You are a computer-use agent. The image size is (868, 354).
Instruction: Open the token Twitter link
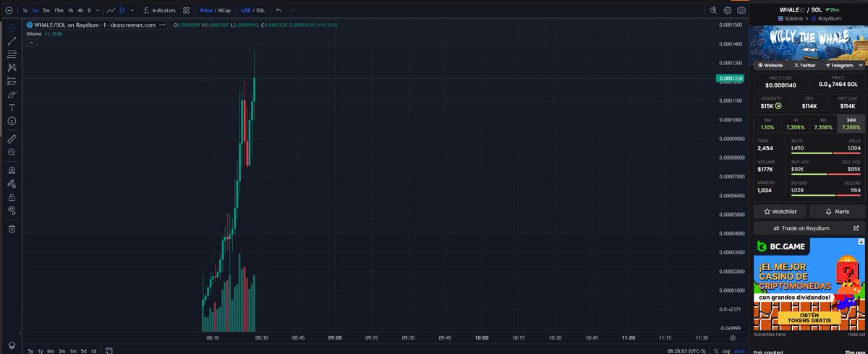point(807,65)
